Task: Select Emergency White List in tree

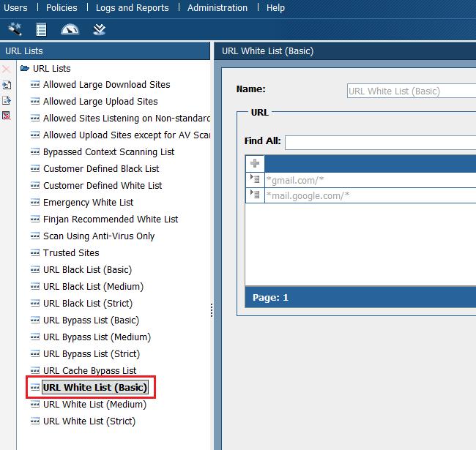Action: [88, 202]
